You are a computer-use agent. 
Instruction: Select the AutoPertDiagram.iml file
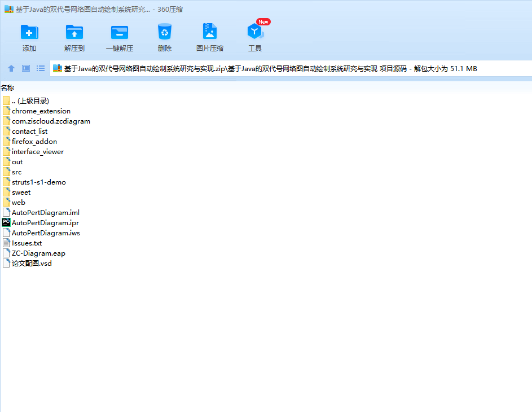coord(41,213)
